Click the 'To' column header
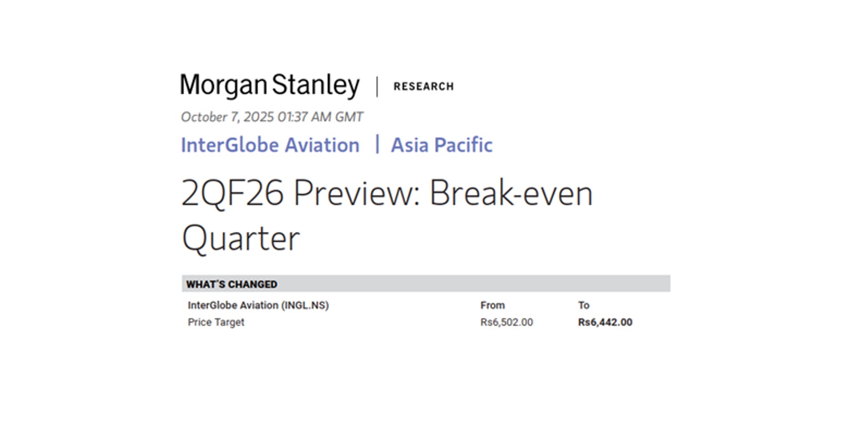The image size is (868, 434). click(x=583, y=305)
